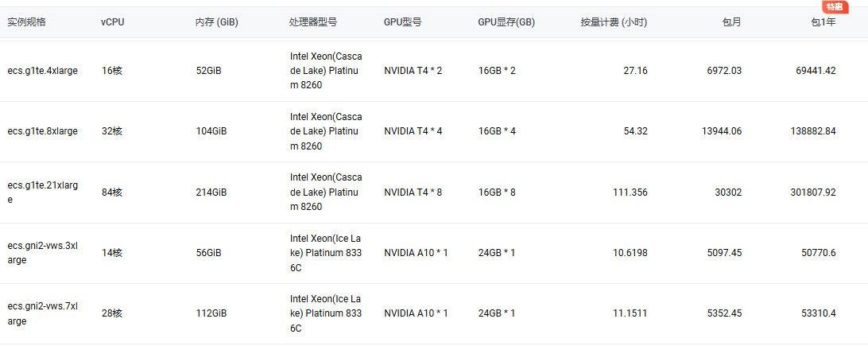The width and height of the screenshot is (868, 346).
Task: Click the 214GiB memory cell
Action: pos(211,192)
